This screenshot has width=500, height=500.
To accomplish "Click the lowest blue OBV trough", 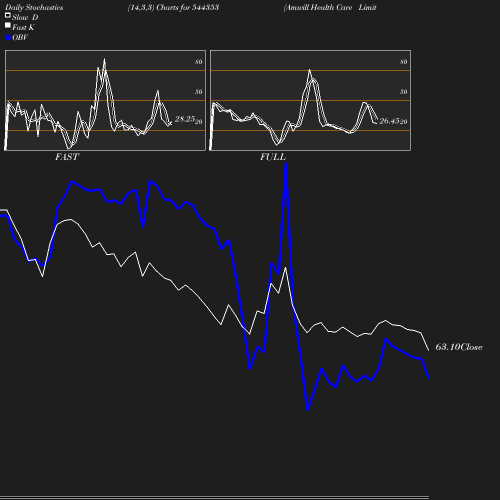I will pyautogui.click(x=307, y=409).
